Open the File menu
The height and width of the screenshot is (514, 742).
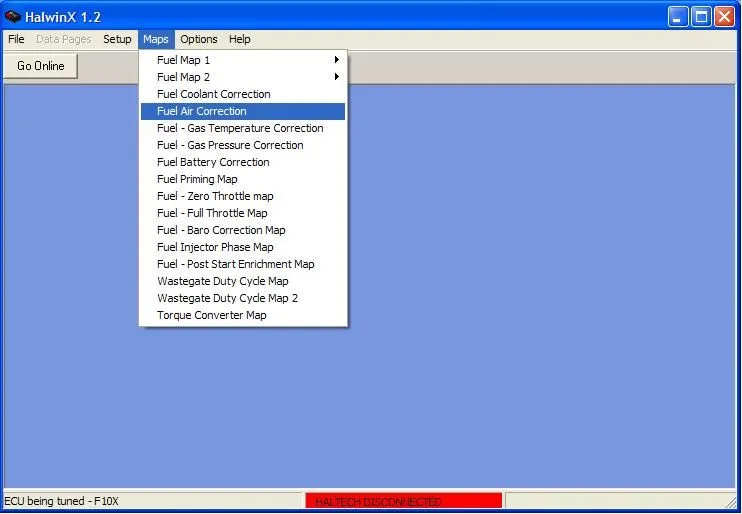click(x=16, y=39)
